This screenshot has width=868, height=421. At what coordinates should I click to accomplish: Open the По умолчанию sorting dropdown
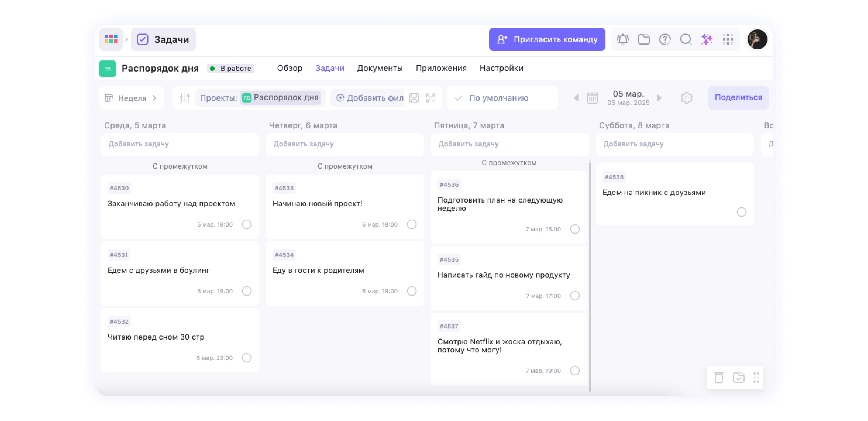tap(499, 98)
